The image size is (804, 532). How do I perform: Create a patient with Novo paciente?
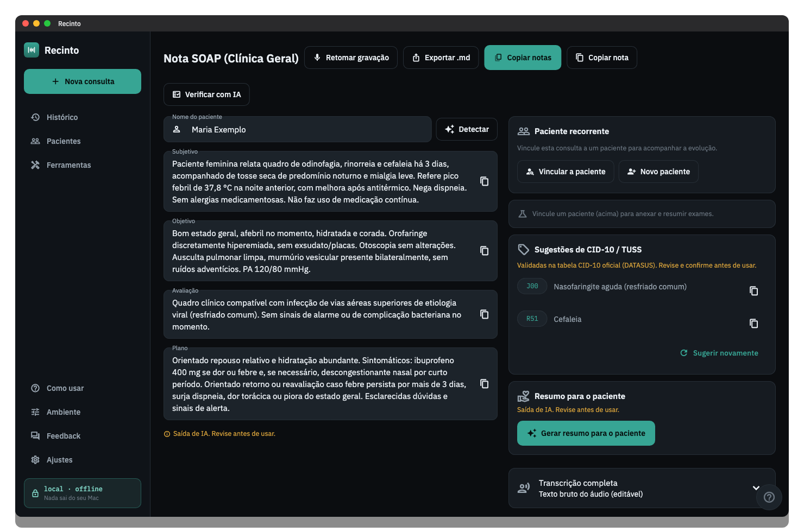(x=658, y=172)
